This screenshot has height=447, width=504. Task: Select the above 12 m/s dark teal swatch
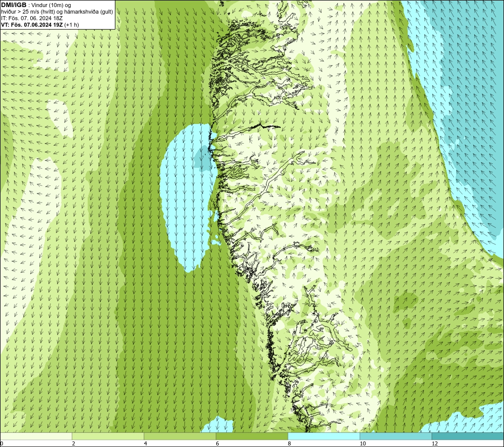click(468, 436)
